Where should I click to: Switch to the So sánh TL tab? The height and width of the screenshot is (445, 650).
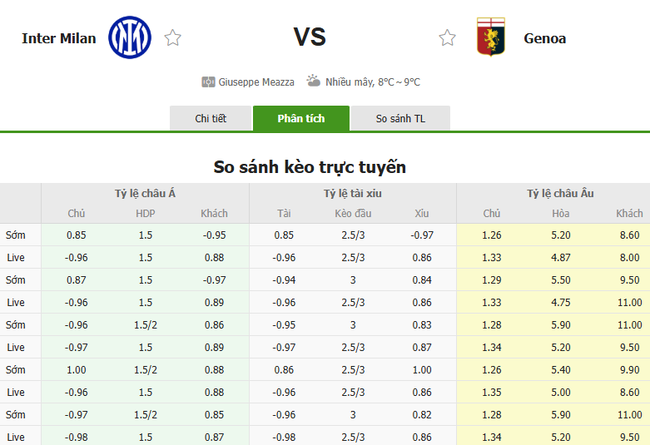(399, 118)
